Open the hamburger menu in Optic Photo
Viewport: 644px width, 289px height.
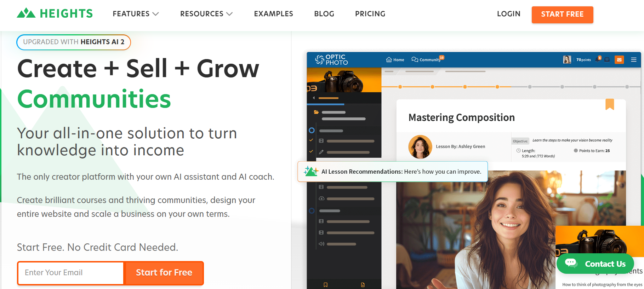pyautogui.click(x=634, y=60)
